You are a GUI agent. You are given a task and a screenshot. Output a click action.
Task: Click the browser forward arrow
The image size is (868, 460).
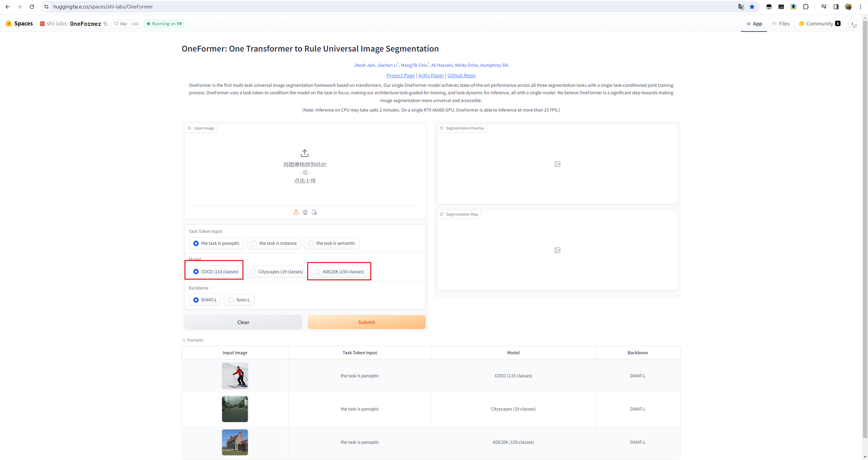20,7
